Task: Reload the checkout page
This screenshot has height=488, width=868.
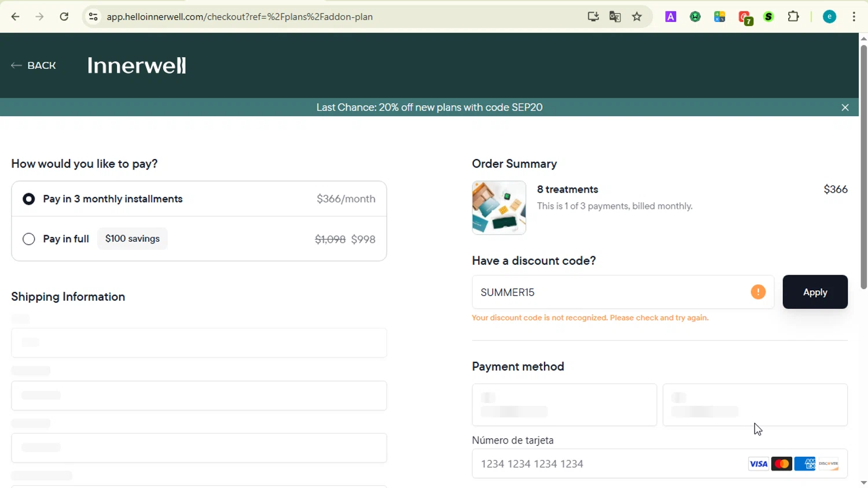Action: click(64, 17)
